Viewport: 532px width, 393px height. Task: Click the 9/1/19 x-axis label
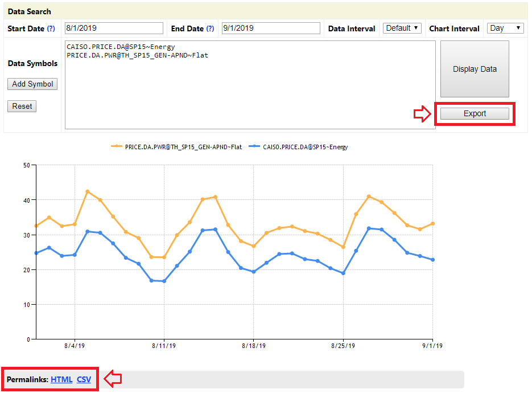click(432, 346)
